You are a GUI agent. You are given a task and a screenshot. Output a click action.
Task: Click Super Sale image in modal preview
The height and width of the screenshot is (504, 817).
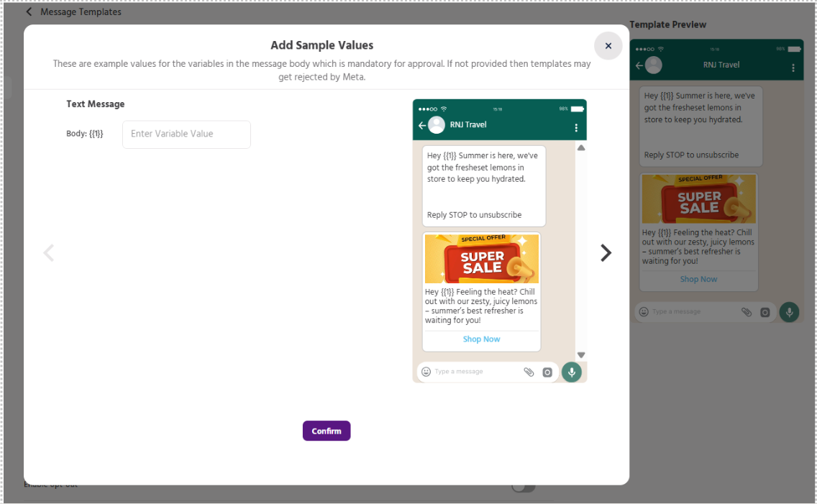click(x=481, y=259)
